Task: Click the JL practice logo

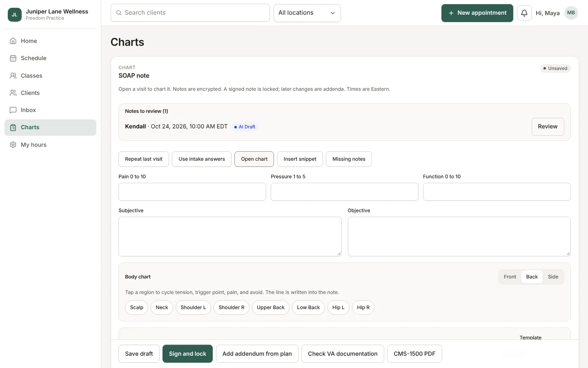Action: (x=15, y=15)
